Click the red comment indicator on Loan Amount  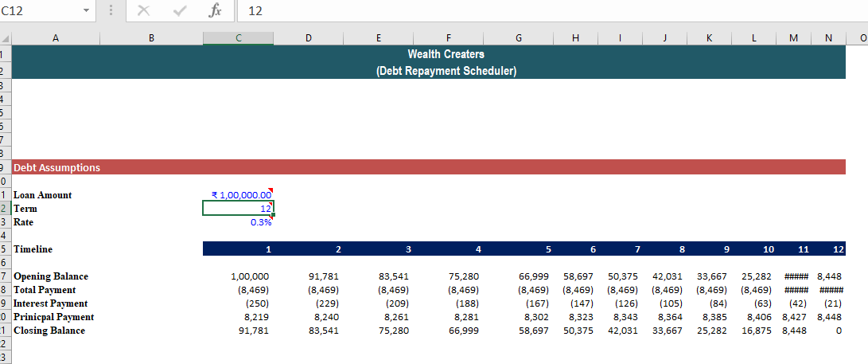pos(271,190)
